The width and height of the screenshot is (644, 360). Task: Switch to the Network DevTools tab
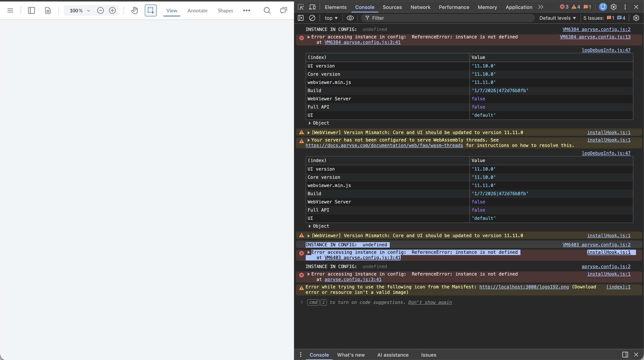(x=420, y=7)
